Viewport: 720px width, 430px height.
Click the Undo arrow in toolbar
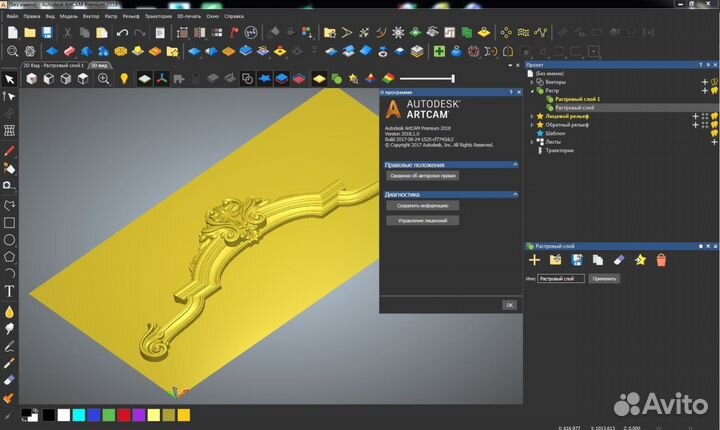pyautogui.click(x=122, y=33)
